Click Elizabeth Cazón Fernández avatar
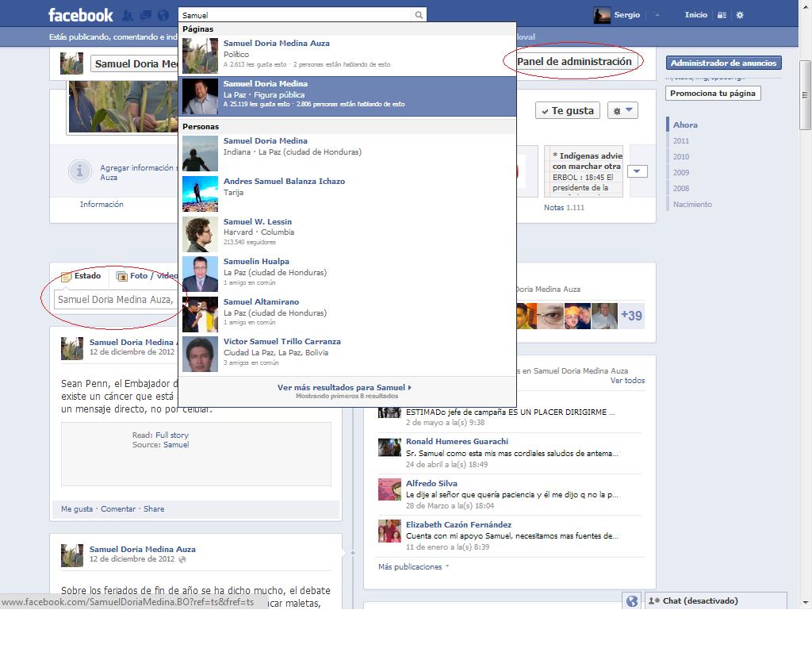 click(x=389, y=531)
